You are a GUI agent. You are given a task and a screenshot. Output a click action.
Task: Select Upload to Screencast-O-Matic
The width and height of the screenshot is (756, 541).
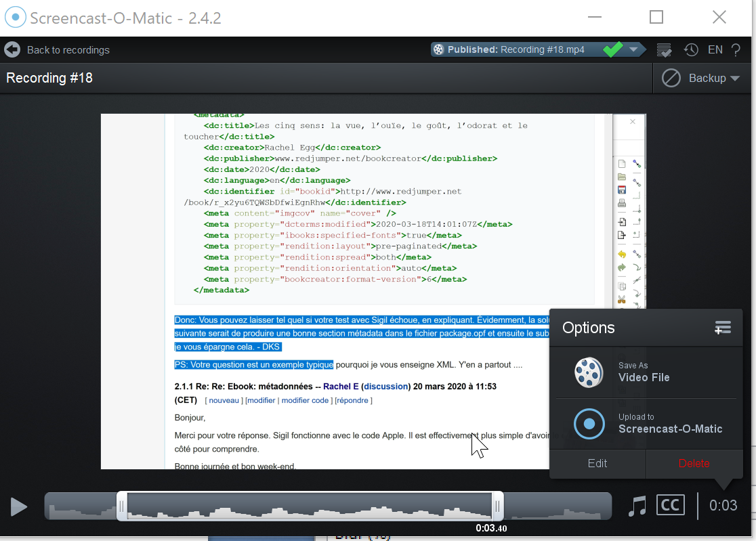pos(646,424)
